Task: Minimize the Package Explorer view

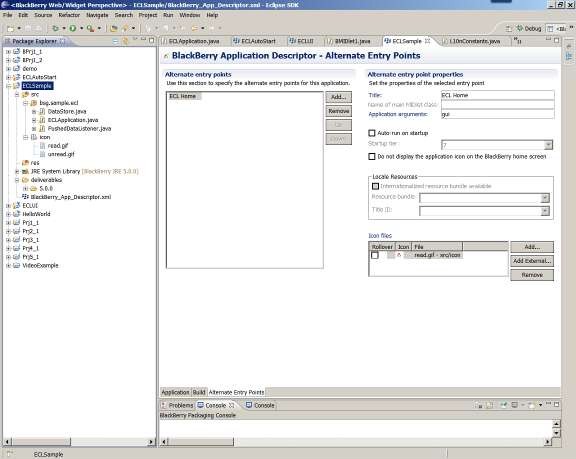Action: click(x=143, y=40)
